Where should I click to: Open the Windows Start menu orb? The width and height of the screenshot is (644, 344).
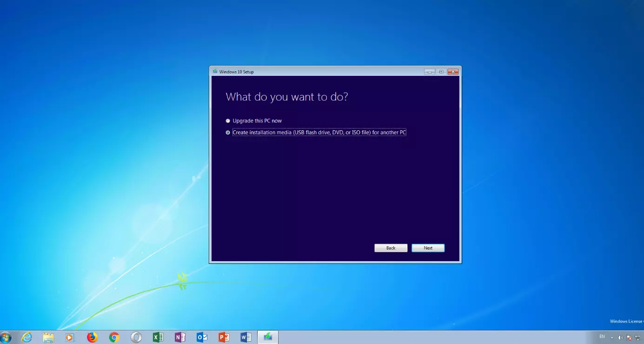click(x=6, y=337)
